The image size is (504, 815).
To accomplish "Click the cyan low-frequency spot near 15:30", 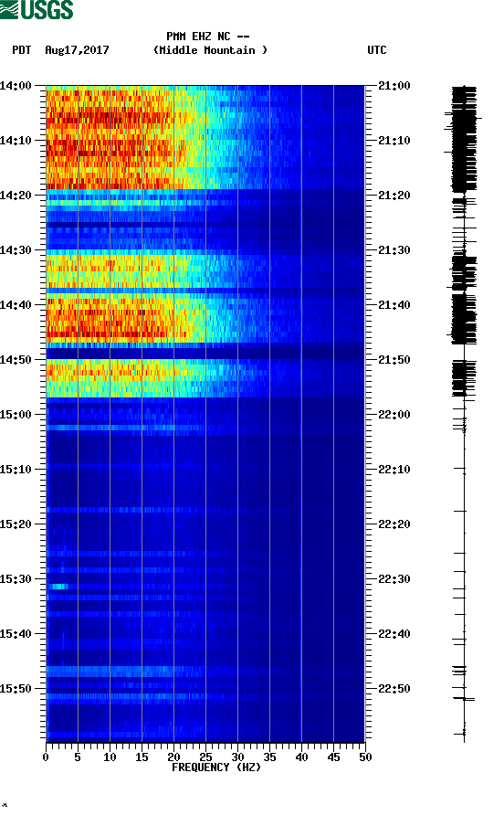I will [59, 587].
